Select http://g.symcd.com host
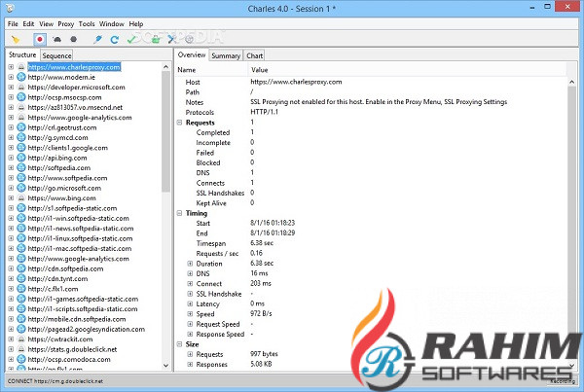Screen dimensions: 584x392 (57, 137)
